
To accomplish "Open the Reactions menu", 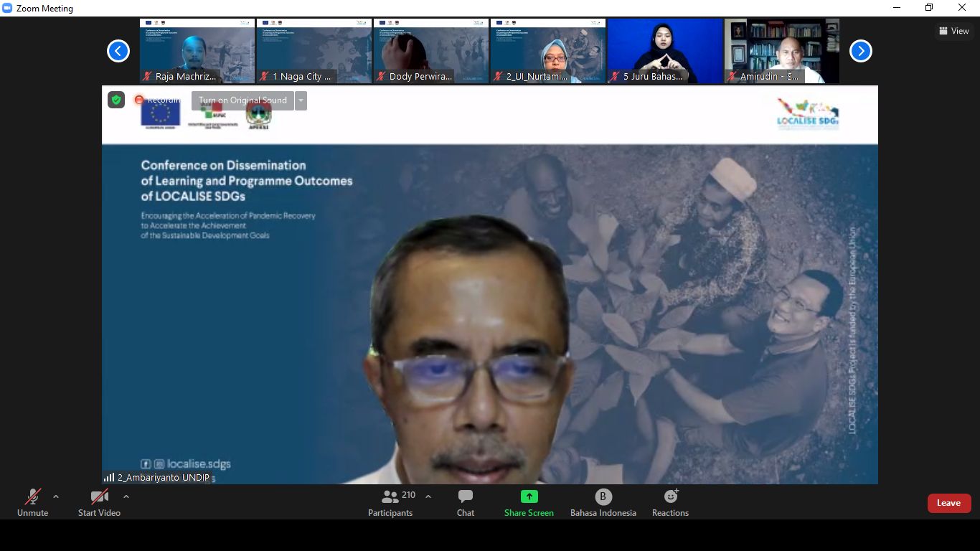I will [x=670, y=502].
